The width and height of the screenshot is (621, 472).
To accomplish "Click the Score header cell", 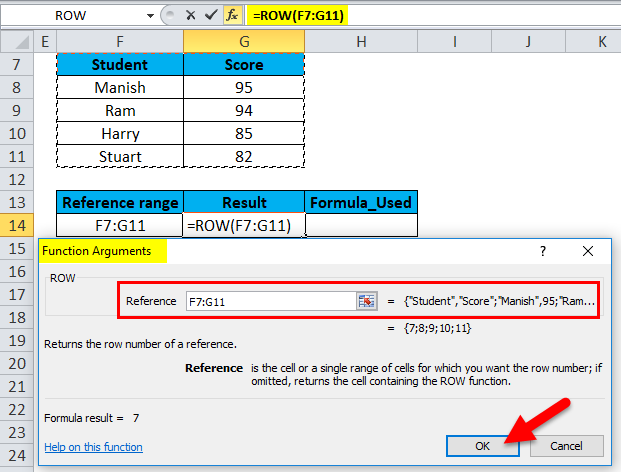I will tap(244, 65).
